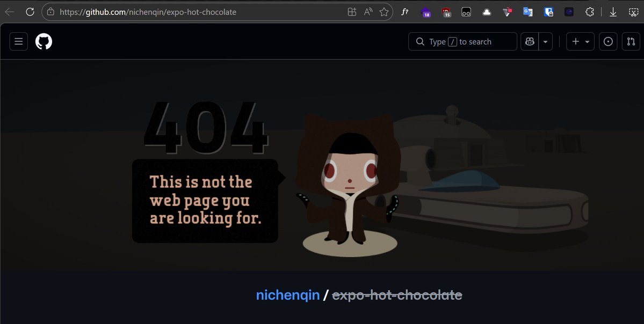Click the browser back arrow
The height and width of the screenshot is (324, 644).
point(10,12)
